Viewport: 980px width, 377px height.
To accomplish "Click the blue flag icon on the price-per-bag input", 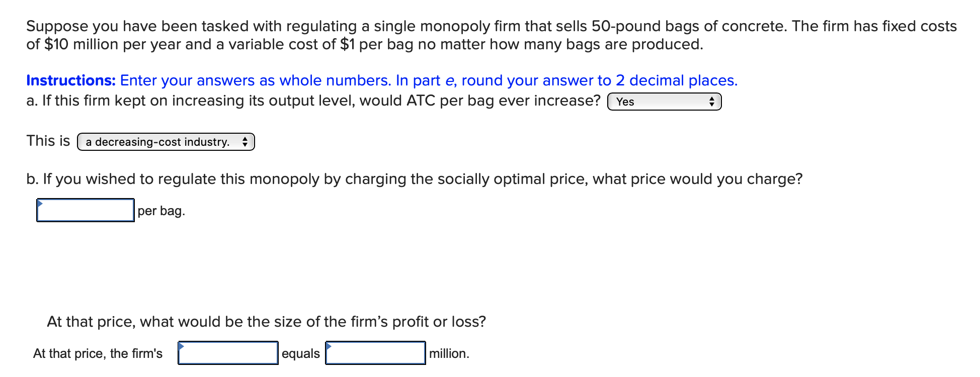I will [x=40, y=202].
